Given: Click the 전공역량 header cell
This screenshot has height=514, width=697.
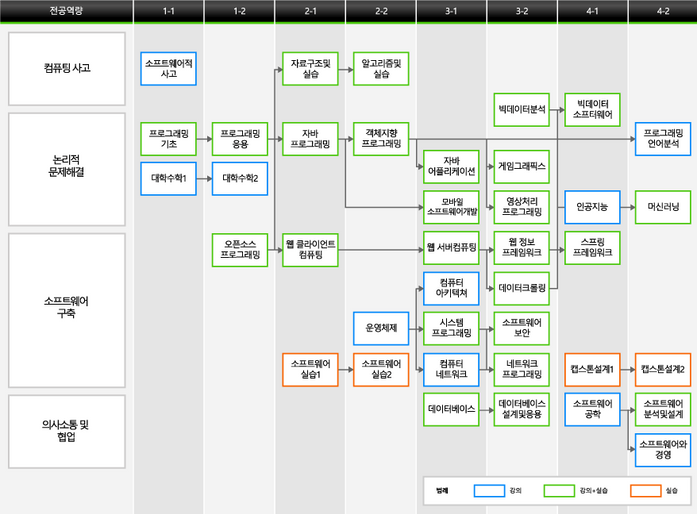Looking at the screenshot, I should [x=66, y=11].
